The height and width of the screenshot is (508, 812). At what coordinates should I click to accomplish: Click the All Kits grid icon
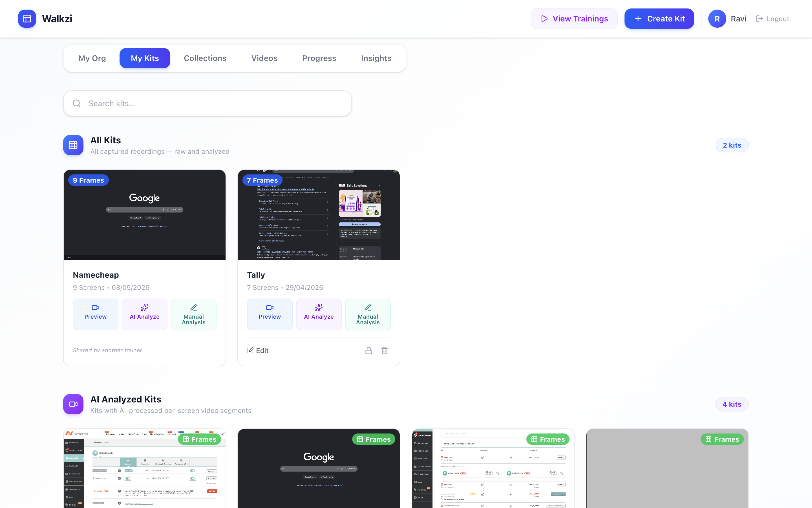pyautogui.click(x=73, y=145)
